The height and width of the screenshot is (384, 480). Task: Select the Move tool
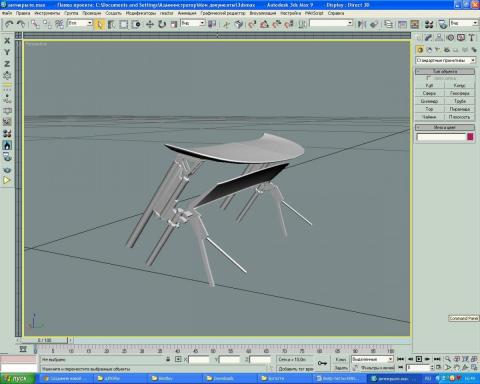(150, 24)
